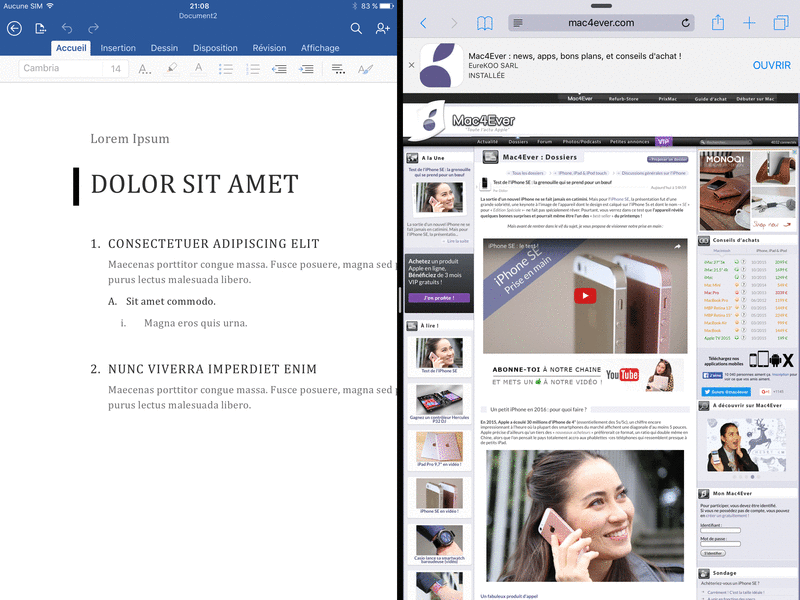Tap the Identifiant login field

point(720,531)
